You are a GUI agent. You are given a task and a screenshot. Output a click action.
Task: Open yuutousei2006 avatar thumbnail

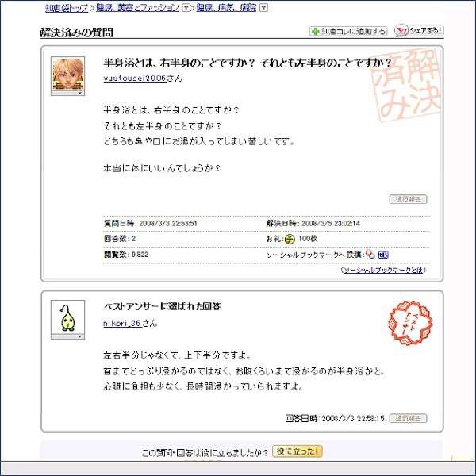point(67,74)
